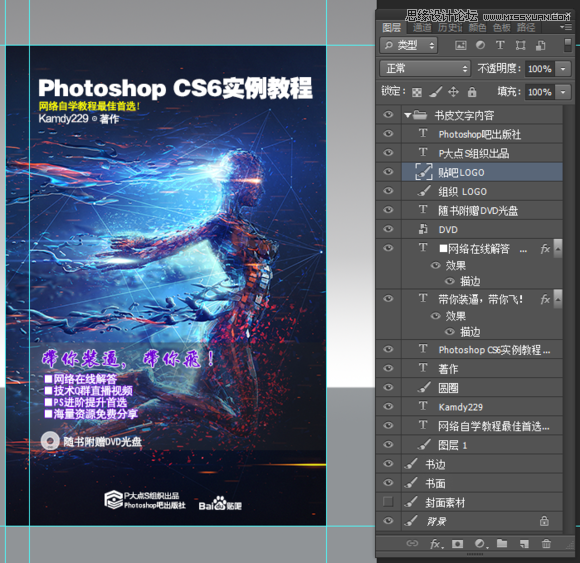Toggle 描边 effect visibility under 网络在线解答
580x563 pixels.
click(x=450, y=281)
